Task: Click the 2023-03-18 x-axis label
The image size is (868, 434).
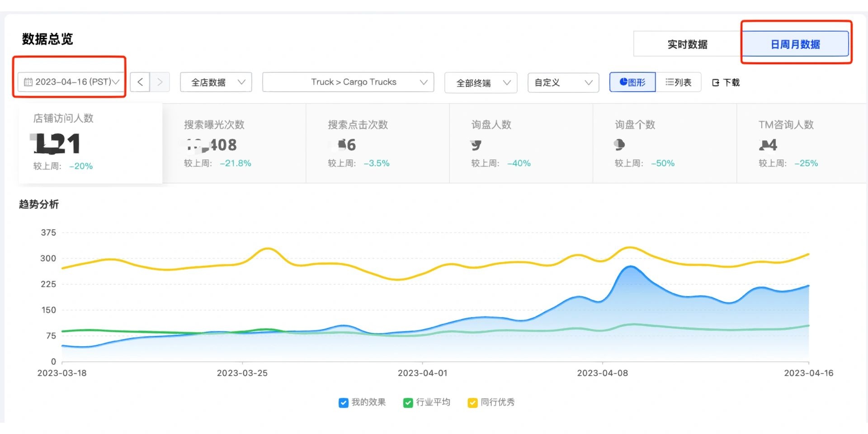Action: click(62, 373)
